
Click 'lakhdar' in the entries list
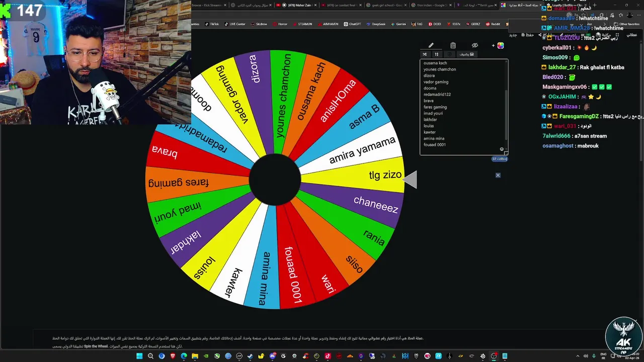430,120
